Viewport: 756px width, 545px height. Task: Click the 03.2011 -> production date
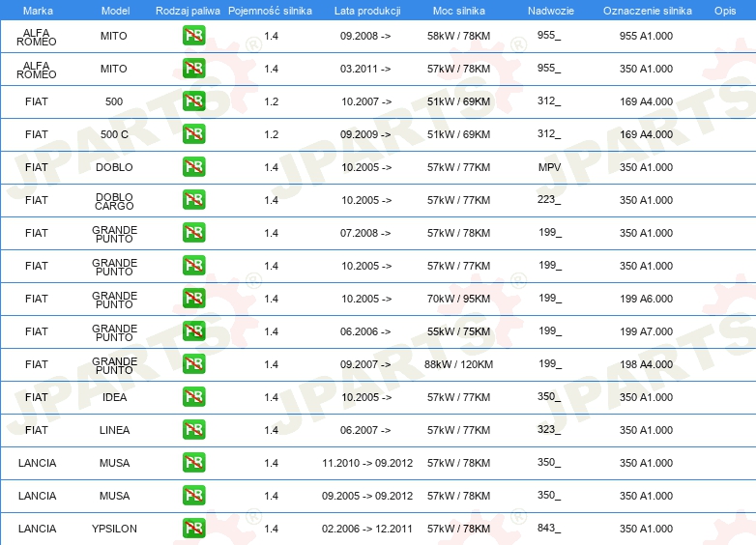[x=365, y=69]
